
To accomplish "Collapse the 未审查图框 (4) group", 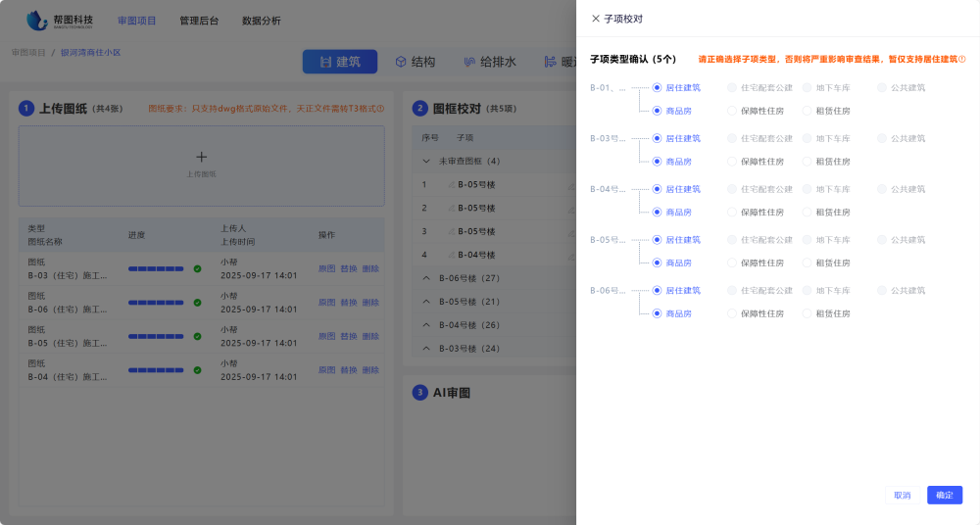I will coord(426,161).
